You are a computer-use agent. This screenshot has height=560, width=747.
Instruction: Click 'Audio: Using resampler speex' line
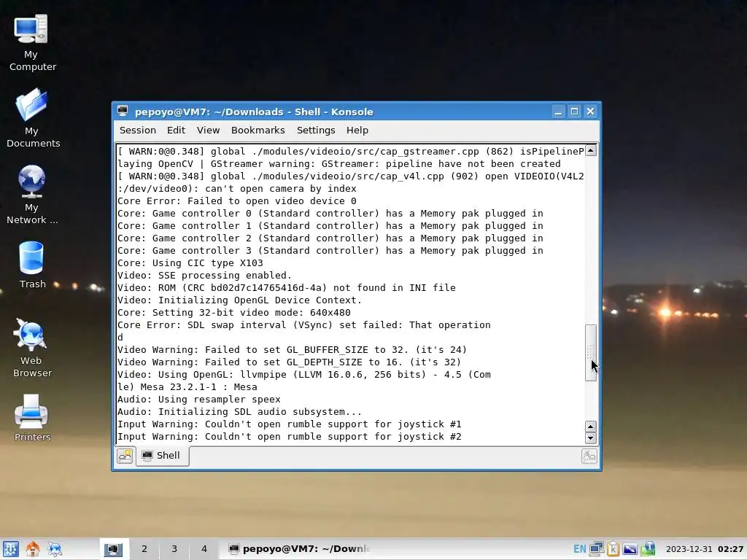[x=198, y=399]
